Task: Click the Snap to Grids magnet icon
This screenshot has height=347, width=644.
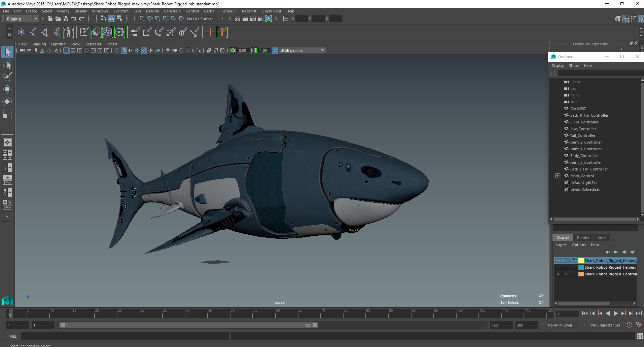Action: (x=142, y=18)
